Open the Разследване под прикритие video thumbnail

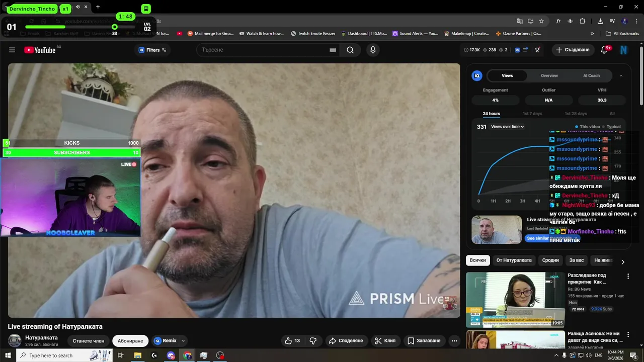click(515, 300)
